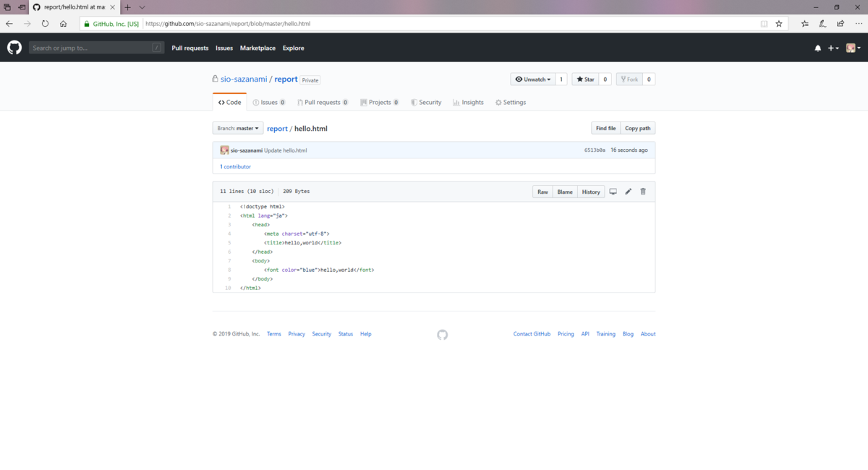The height and width of the screenshot is (470, 868).
Task: Open the Training footer link
Action: click(605, 334)
